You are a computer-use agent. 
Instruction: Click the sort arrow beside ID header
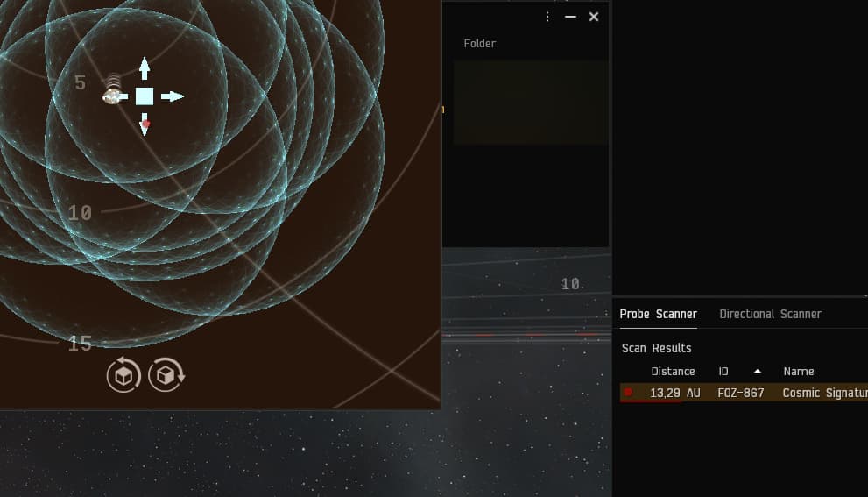click(x=758, y=372)
